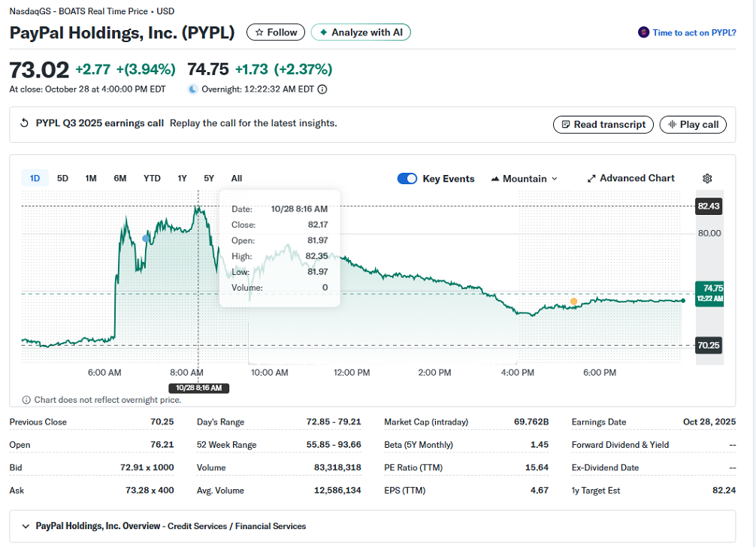This screenshot has height=547, width=756.
Task: Select the 1Y chart range
Action: click(182, 178)
